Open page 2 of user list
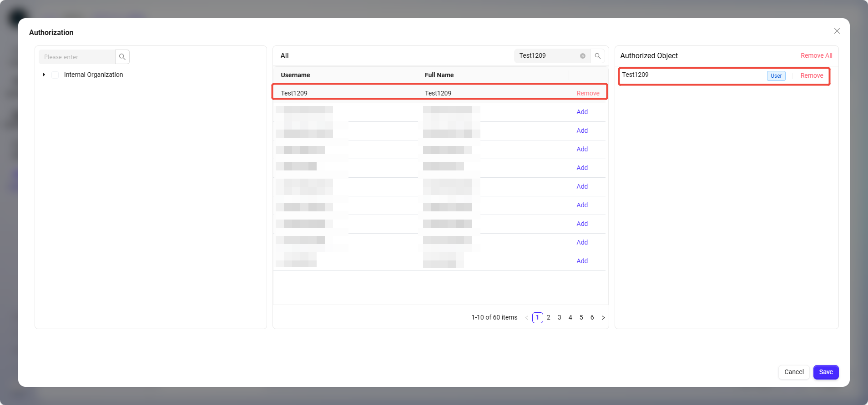868x405 pixels. coord(549,318)
